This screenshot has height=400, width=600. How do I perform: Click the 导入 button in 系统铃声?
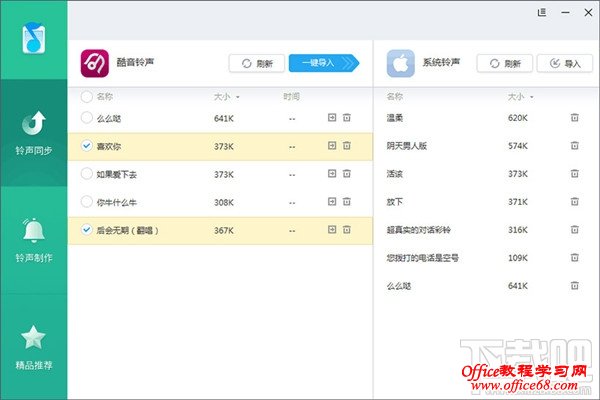click(565, 63)
